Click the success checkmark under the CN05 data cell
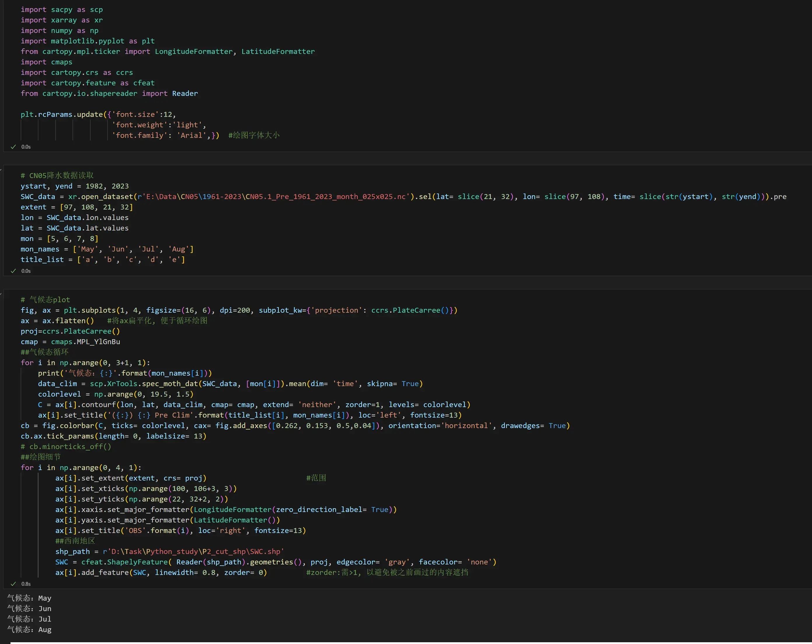The width and height of the screenshot is (812, 644). pos(13,271)
